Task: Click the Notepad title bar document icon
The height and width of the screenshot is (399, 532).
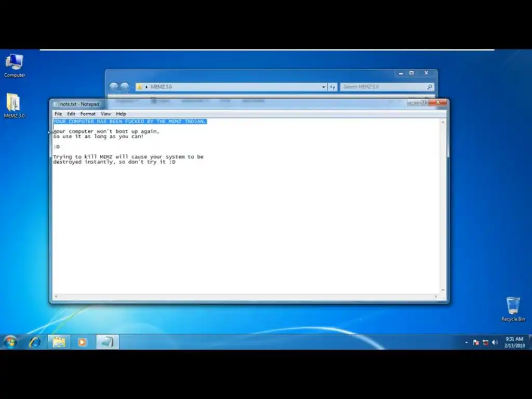Action: pyautogui.click(x=56, y=104)
